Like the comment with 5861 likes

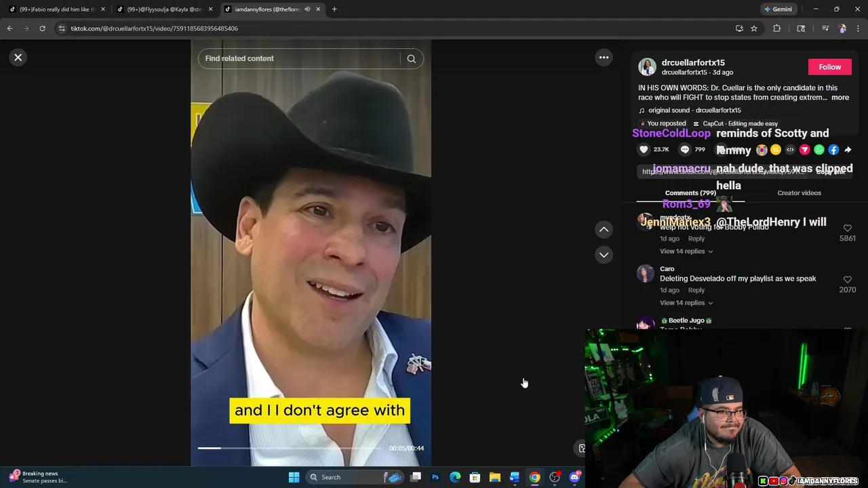point(847,228)
